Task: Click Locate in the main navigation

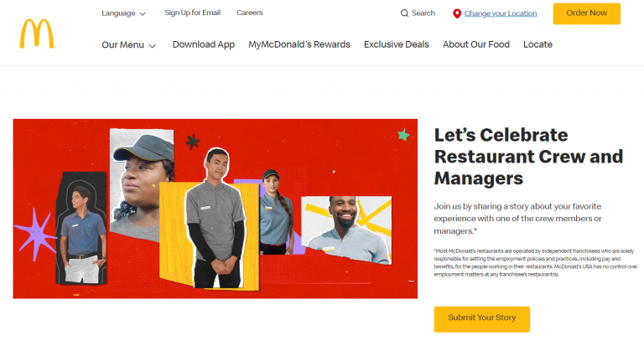Action: tap(538, 44)
